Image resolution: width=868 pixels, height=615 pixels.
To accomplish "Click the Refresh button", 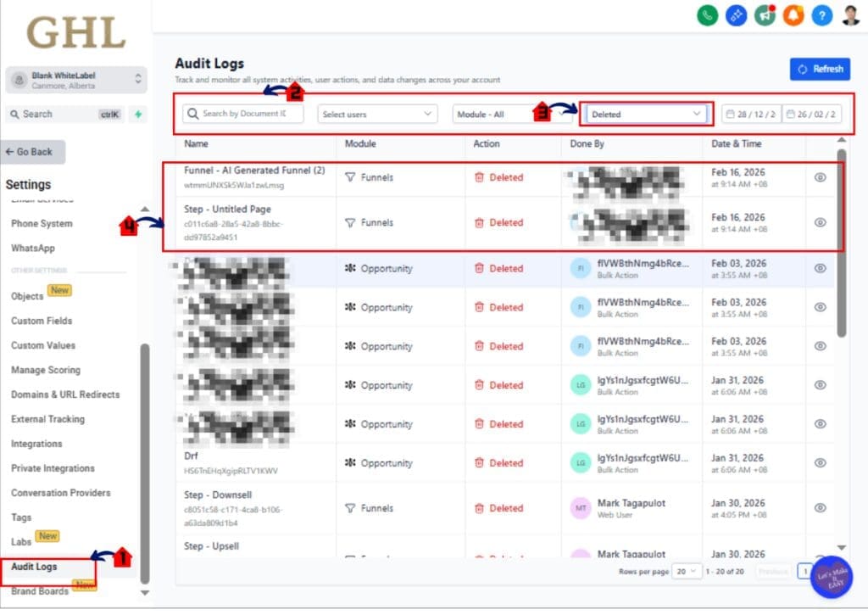I will 819,69.
